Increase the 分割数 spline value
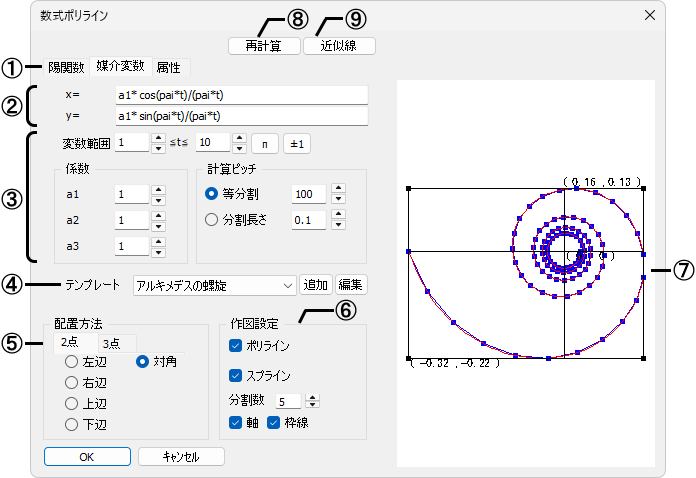The height and width of the screenshot is (478, 696). (x=312, y=398)
